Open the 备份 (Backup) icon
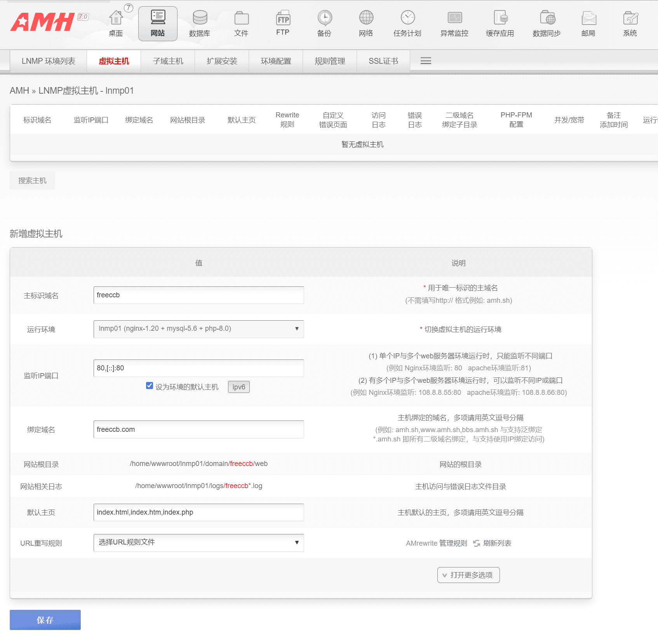The height and width of the screenshot is (644, 658). click(x=324, y=23)
